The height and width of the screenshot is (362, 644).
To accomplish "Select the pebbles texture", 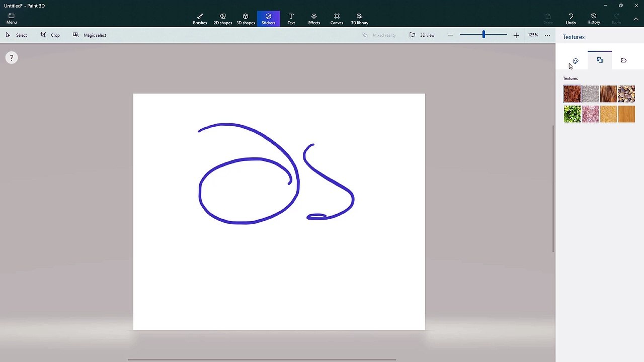I will [x=626, y=94].
